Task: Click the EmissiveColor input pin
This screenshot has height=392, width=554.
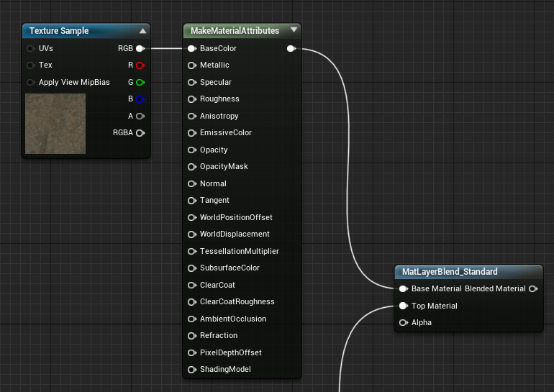Action: [x=192, y=133]
